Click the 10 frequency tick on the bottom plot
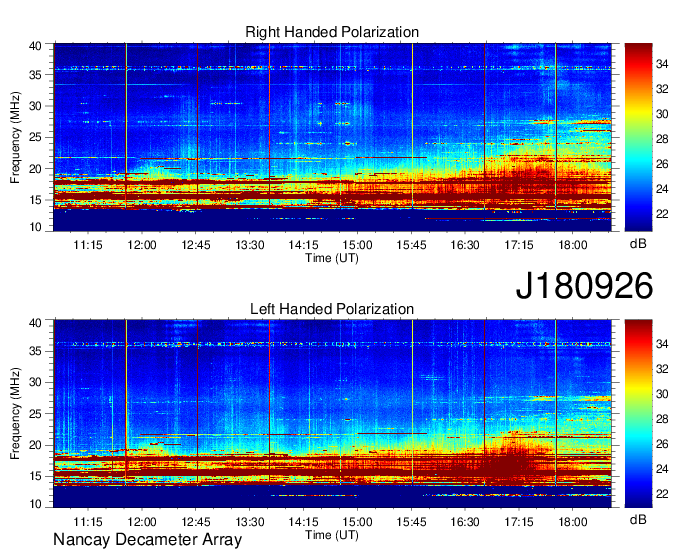The height and width of the screenshot is (552, 680). tap(35, 504)
